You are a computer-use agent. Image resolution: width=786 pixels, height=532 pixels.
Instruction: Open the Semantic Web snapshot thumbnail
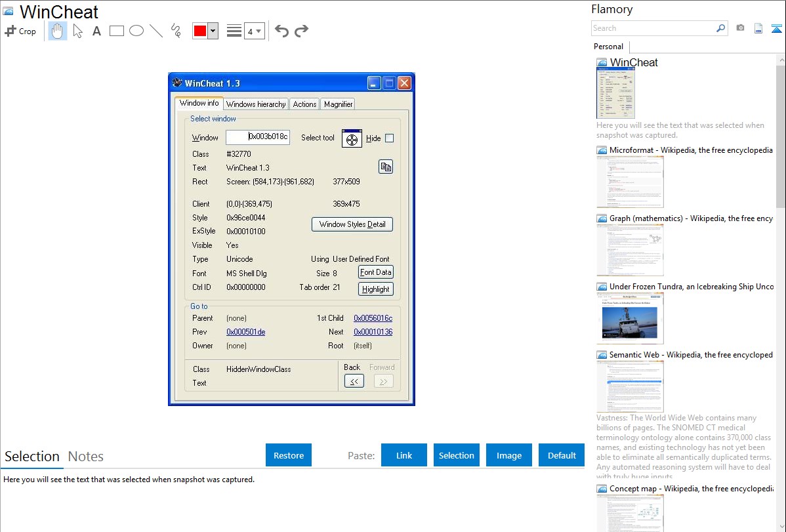(x=630, y=386)
